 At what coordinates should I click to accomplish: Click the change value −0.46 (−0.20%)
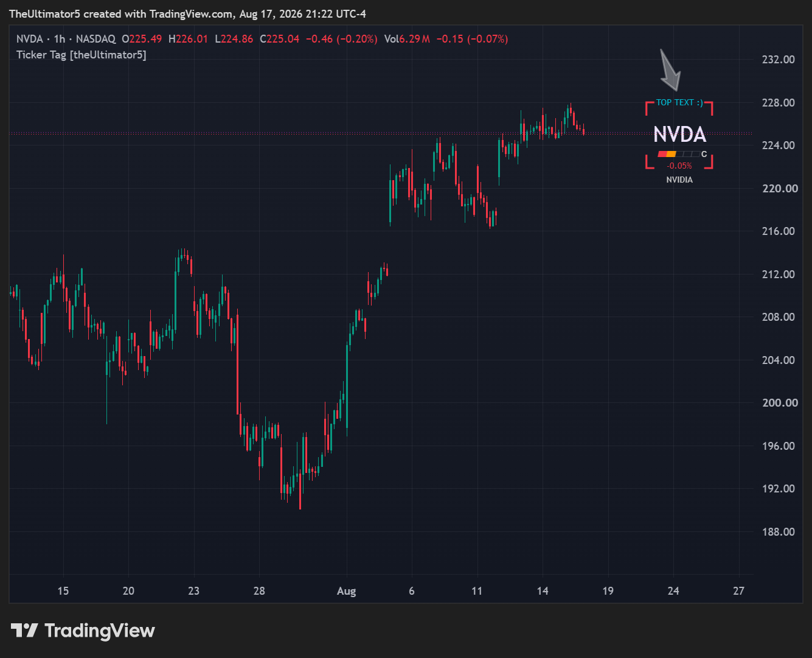point(341,39)
